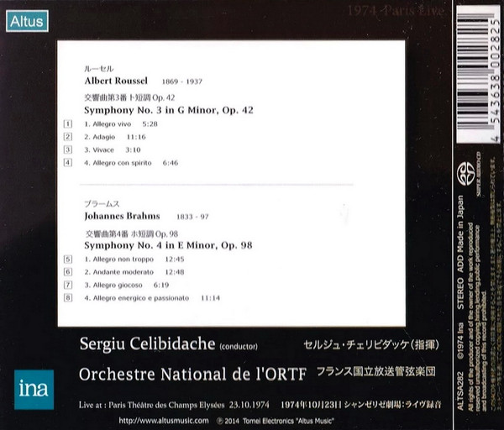Click 'Symphony No. 3 in G Minor, Op. 42'
This screenshot has height=430, width=504.
[x=169, y=110]
